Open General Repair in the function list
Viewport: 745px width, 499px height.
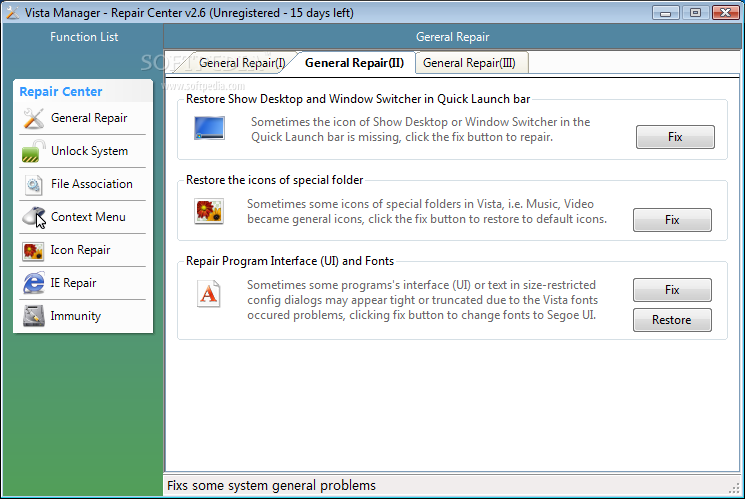pos(83,118)
